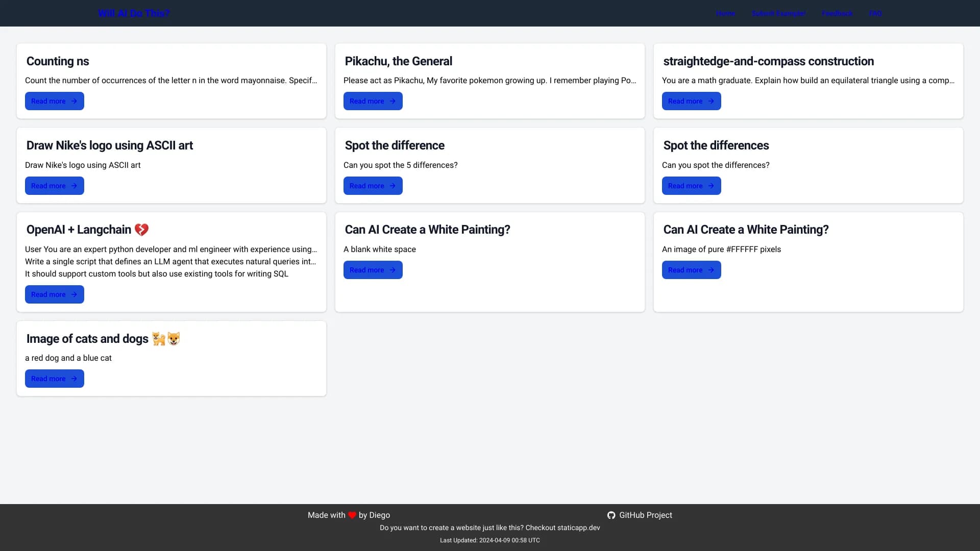
Task: Read more about Spot the difference
Action: [373, 186]
